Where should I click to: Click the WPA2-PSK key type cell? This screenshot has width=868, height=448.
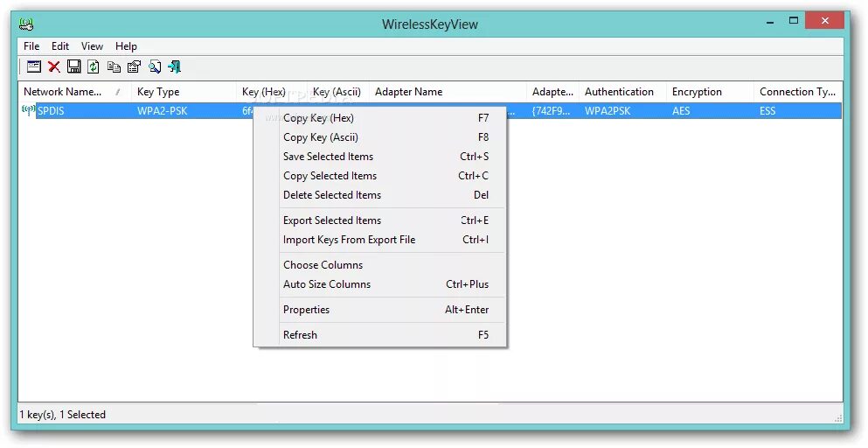pyautogui.click(x=163, y=111)
